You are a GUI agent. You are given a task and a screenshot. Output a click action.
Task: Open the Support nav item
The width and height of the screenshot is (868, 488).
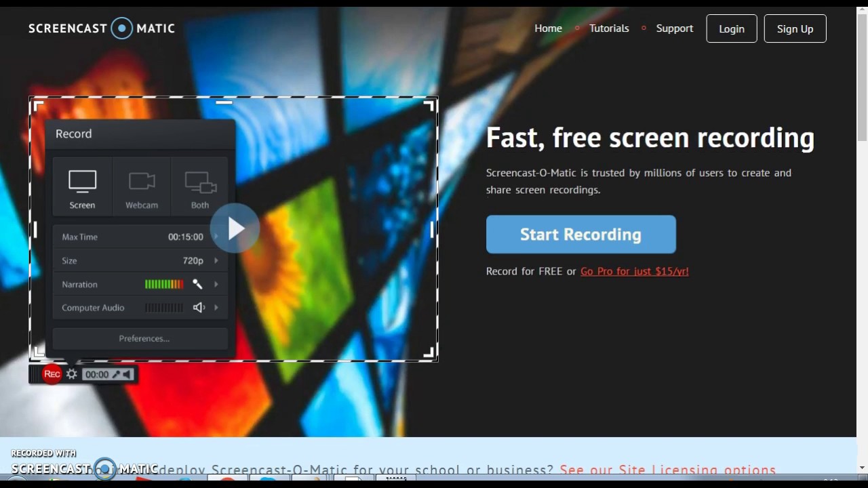point(675,28)
